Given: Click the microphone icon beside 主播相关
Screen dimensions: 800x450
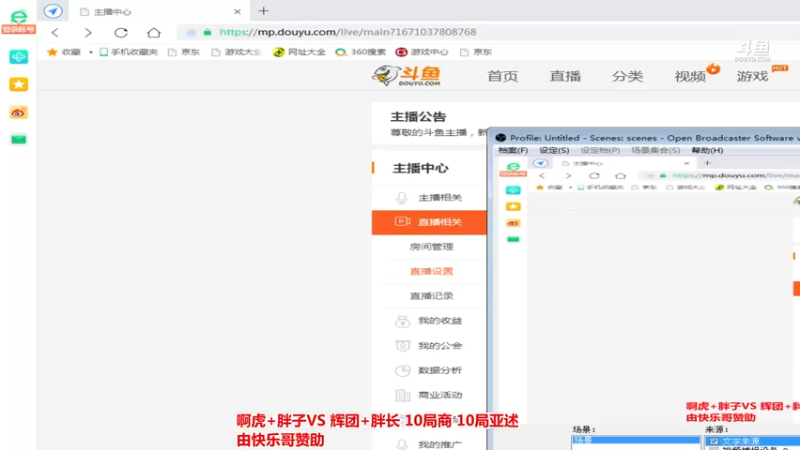Looking at the screenshot, I should [402, 197].
